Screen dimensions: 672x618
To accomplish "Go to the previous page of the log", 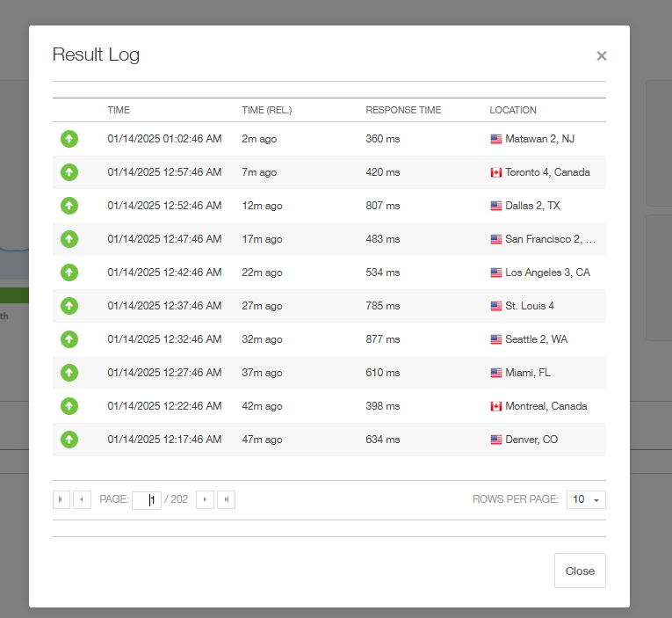I will 82,499.
